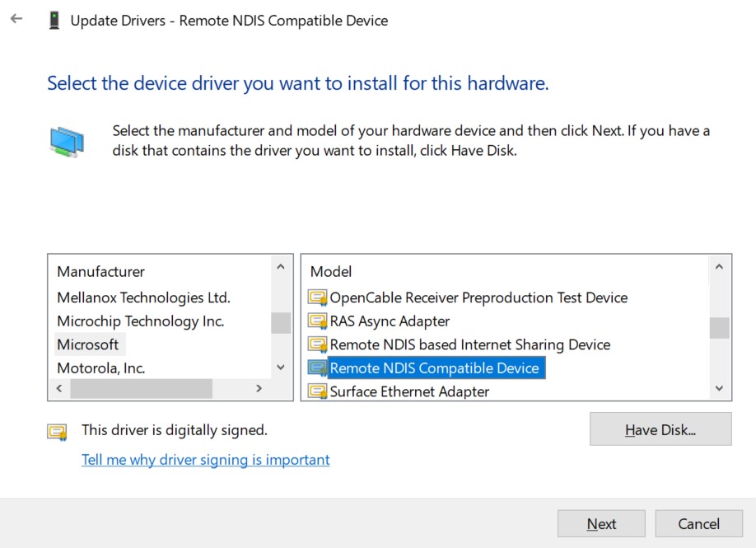Select Mellanox Technologies Ltd. manufacturer
This screenshot has width=756, height=548.
(x=143, y=297)
